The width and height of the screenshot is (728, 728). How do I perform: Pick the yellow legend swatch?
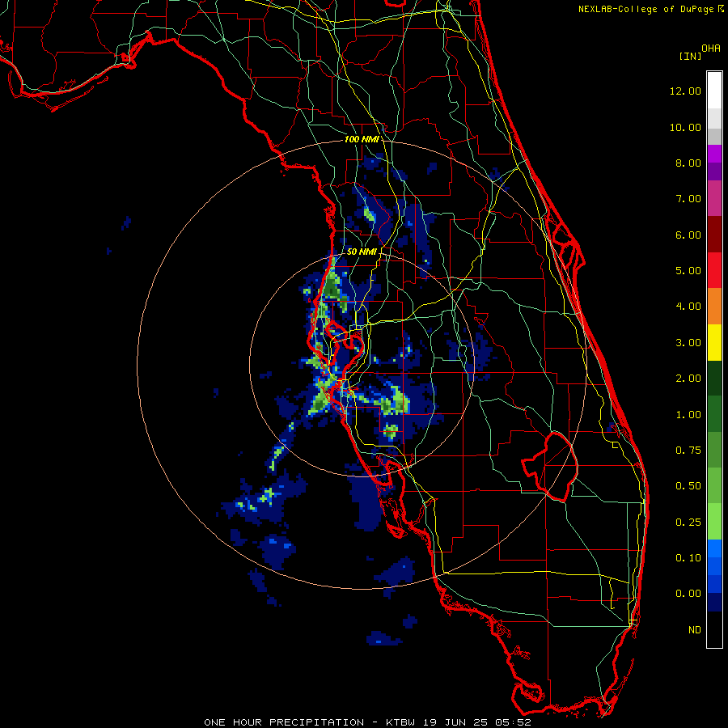[x=714, y=342]
